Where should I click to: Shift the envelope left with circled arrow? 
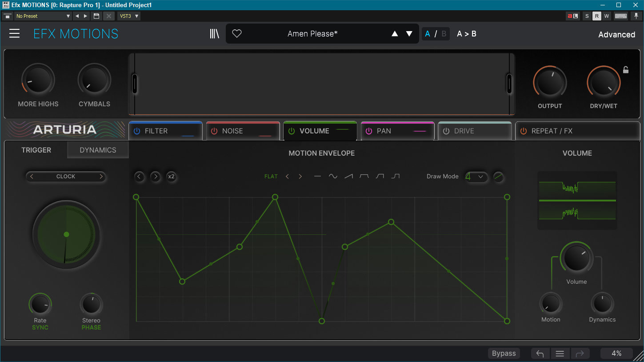click(140, 177)
